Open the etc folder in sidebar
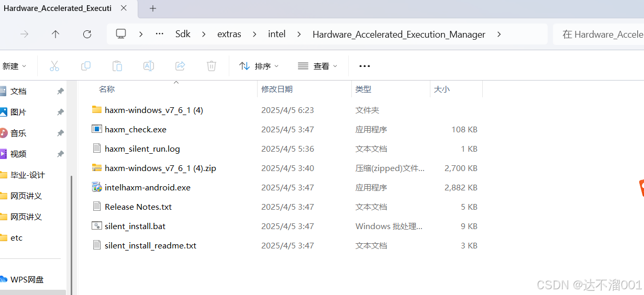 (17, 237)
